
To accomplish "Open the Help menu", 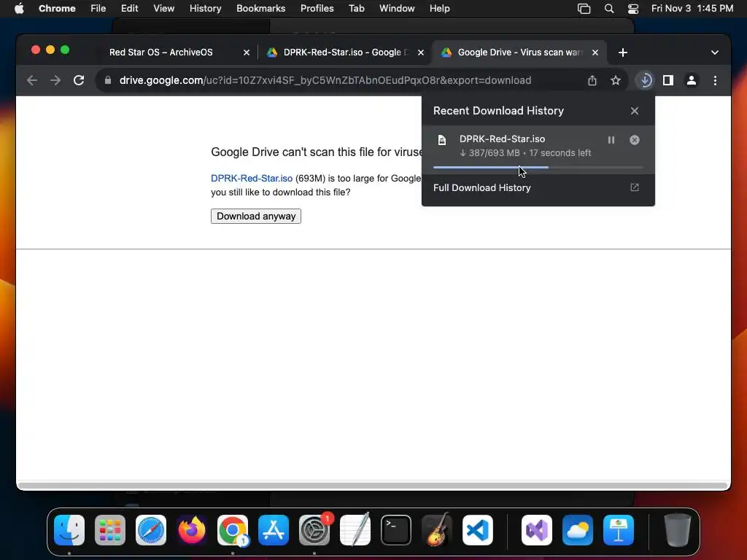I will point(439,9).
